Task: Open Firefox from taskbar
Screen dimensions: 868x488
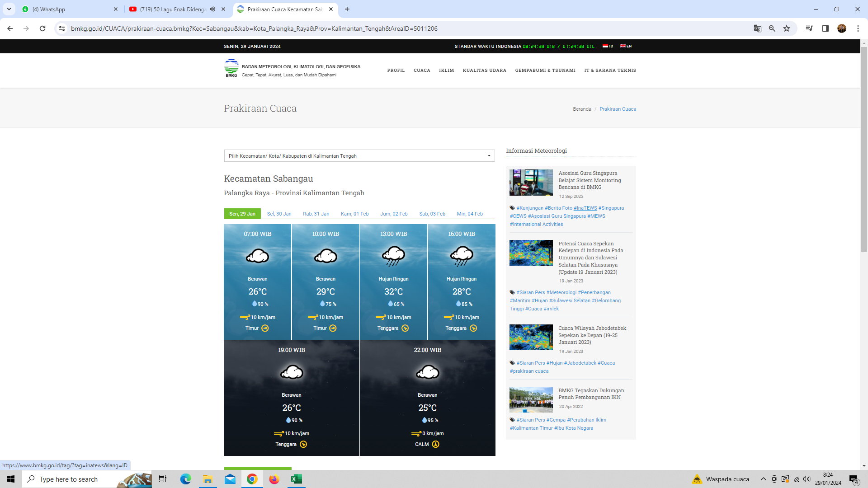Action: click(x=274, y=479)
